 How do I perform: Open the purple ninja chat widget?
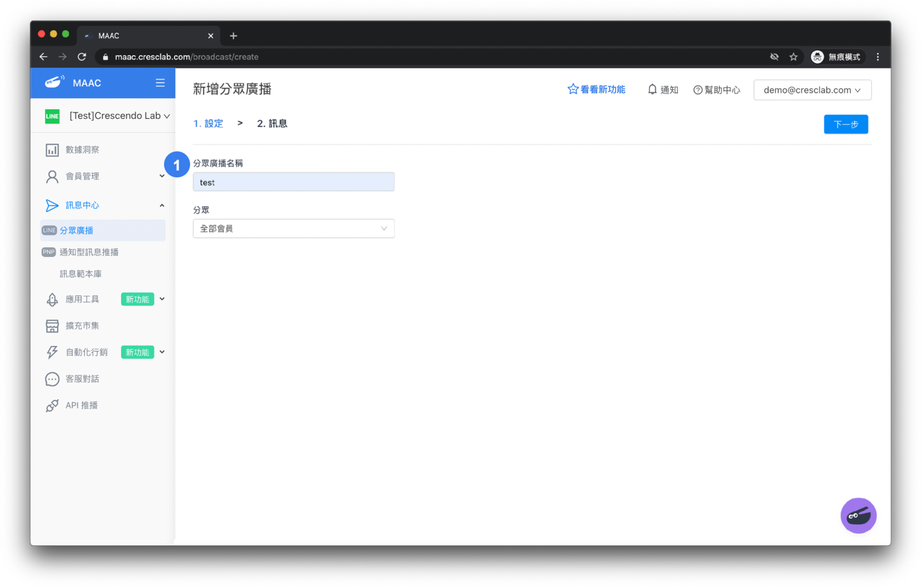point(858,515)
